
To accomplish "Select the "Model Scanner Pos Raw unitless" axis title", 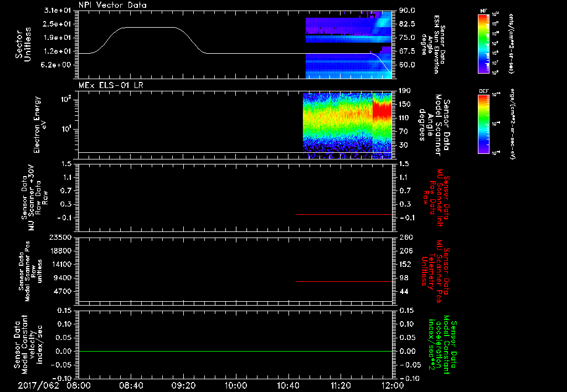I will (30, 271).
